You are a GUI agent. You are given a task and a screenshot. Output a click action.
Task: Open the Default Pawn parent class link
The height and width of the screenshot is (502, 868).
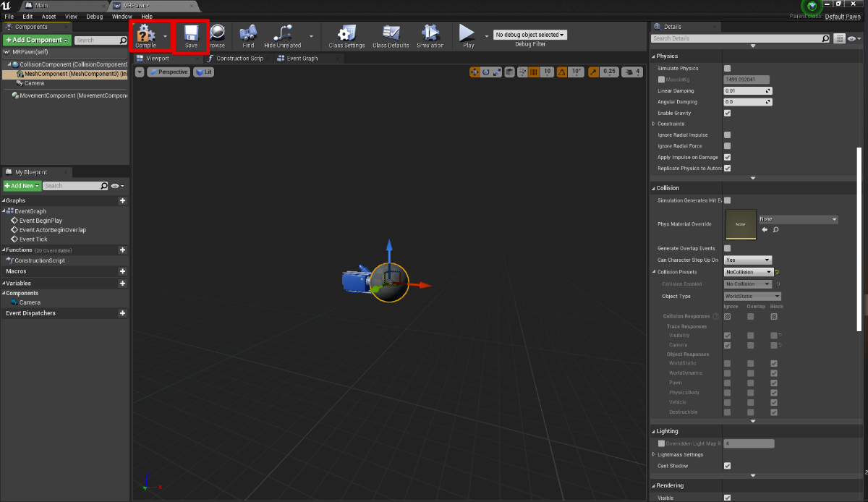pos(843,16)
